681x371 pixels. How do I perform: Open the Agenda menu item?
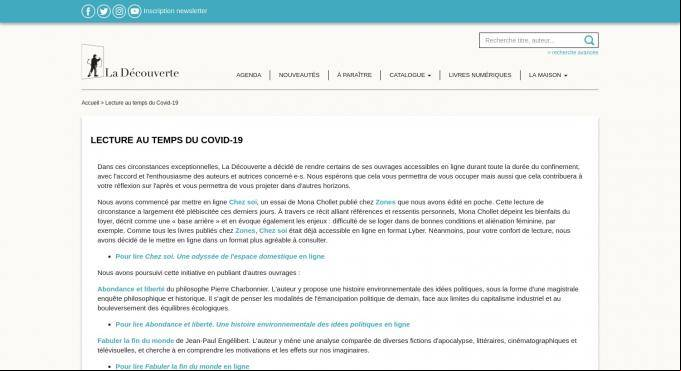[x=248, y=75]
